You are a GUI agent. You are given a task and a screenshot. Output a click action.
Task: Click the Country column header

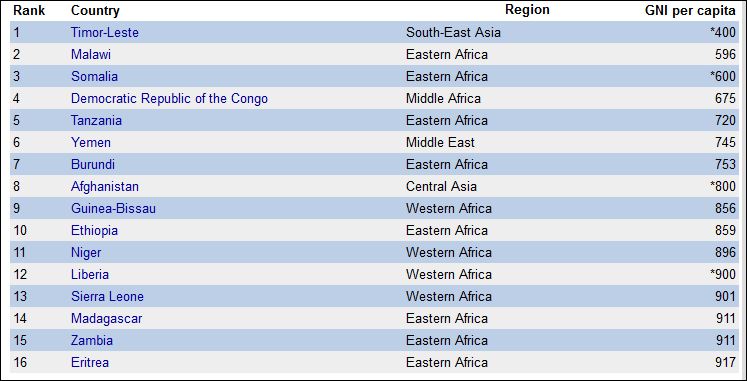[95, 10]
